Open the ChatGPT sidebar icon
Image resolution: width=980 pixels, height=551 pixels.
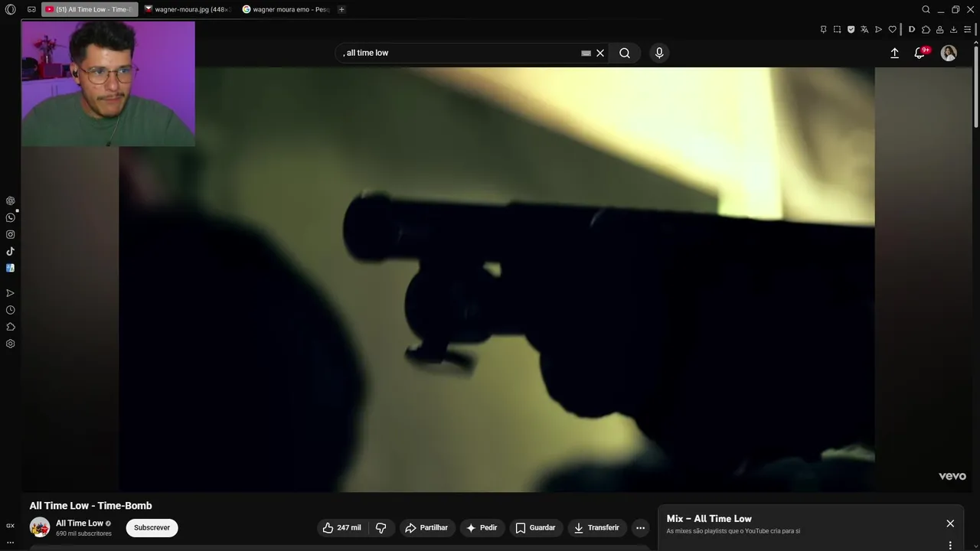click(11, 201)
